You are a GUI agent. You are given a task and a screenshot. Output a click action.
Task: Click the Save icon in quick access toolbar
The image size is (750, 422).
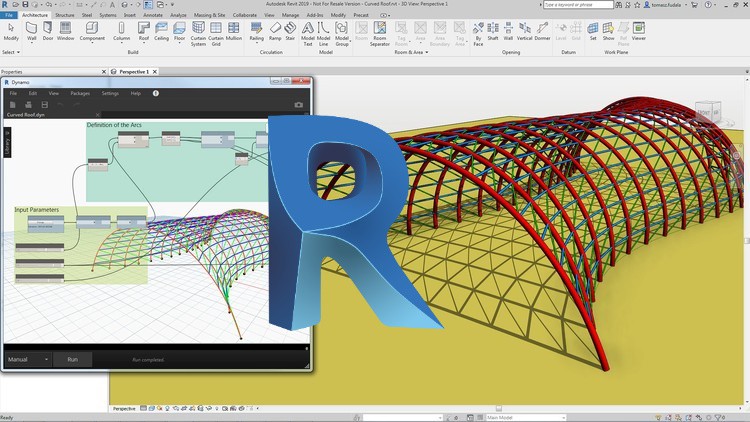click(25, 4)
